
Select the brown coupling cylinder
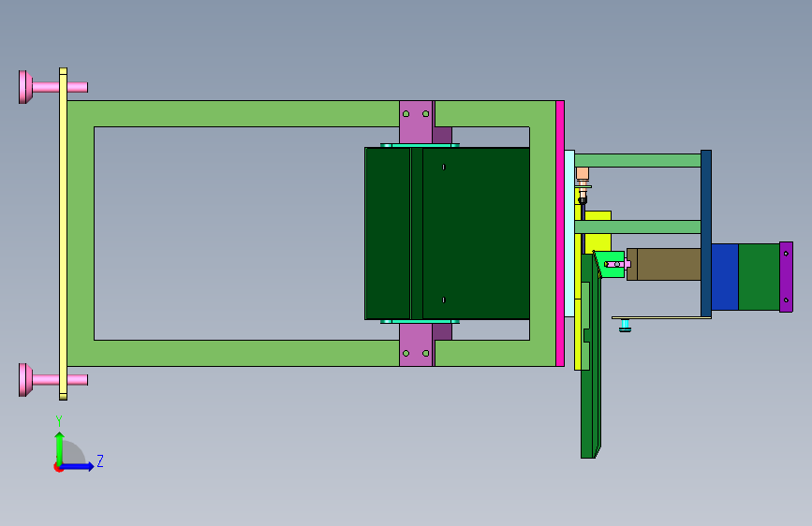664,265
